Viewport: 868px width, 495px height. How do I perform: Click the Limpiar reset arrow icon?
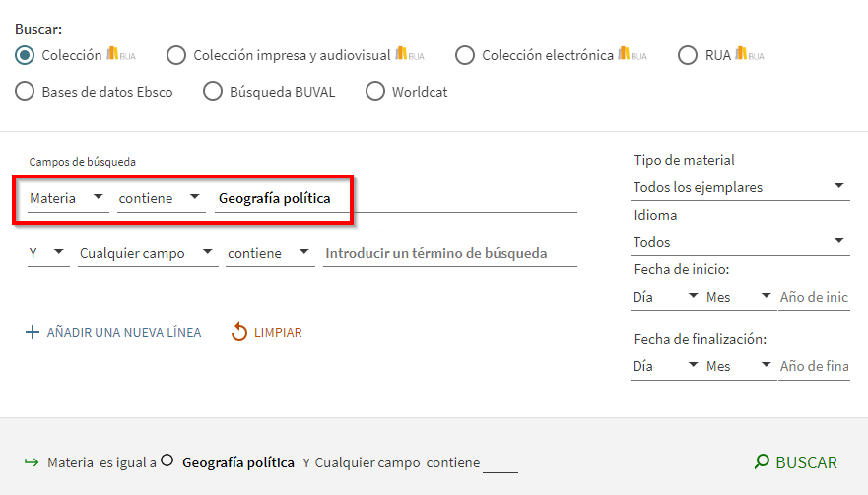click(x=239, y=333)
